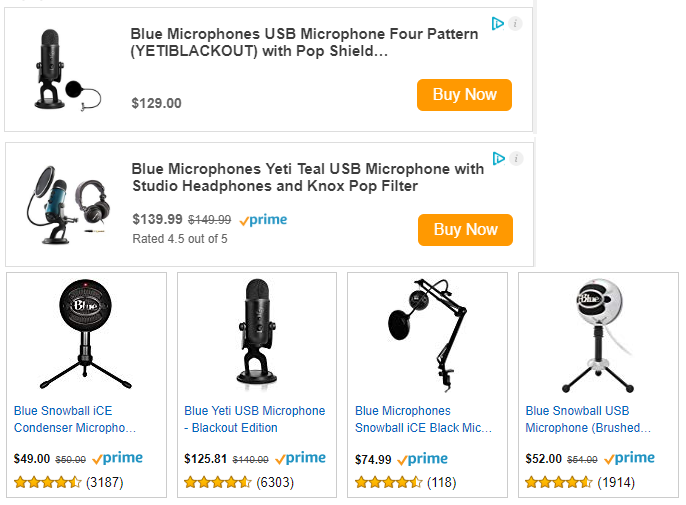Click Prime badge under the $74.99 price
686x505 pixels.
(422, 460)
